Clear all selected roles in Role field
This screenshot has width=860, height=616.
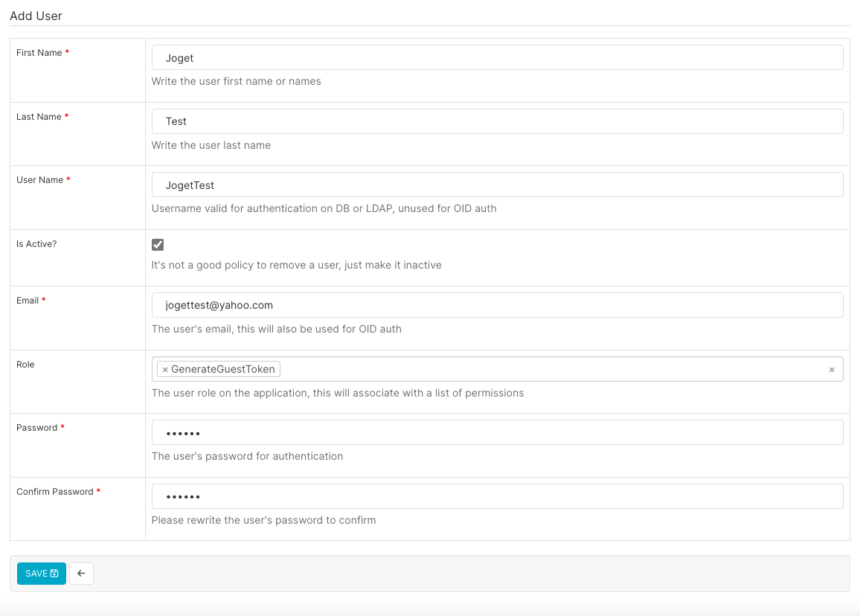(x=831, y=370)
